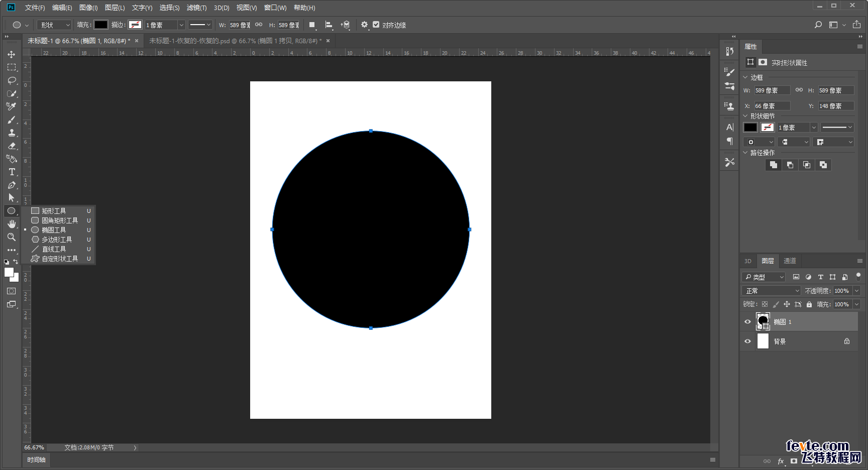
Task: Toggle width-height link in options bar
Action: [259, 25]
